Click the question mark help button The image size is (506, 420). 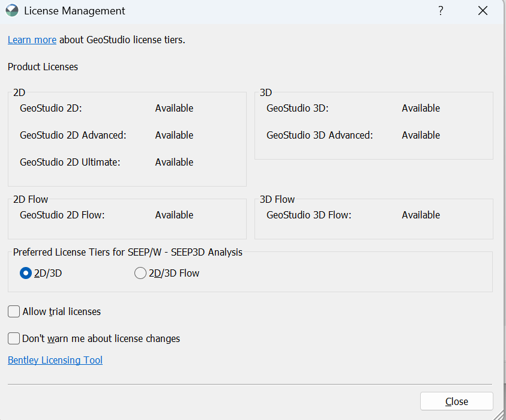click(441, 11)
